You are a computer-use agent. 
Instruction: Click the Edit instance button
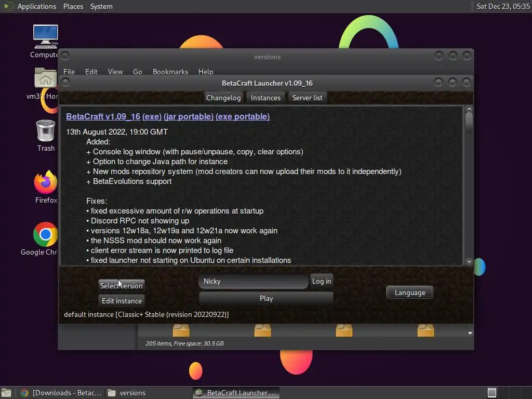tap(122, 301)
